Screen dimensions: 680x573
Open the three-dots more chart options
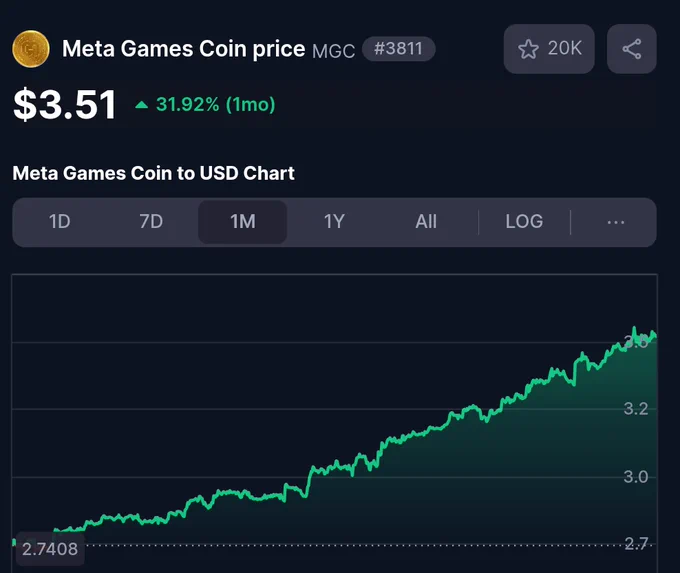pyautogui.click(x=615, y=222)
